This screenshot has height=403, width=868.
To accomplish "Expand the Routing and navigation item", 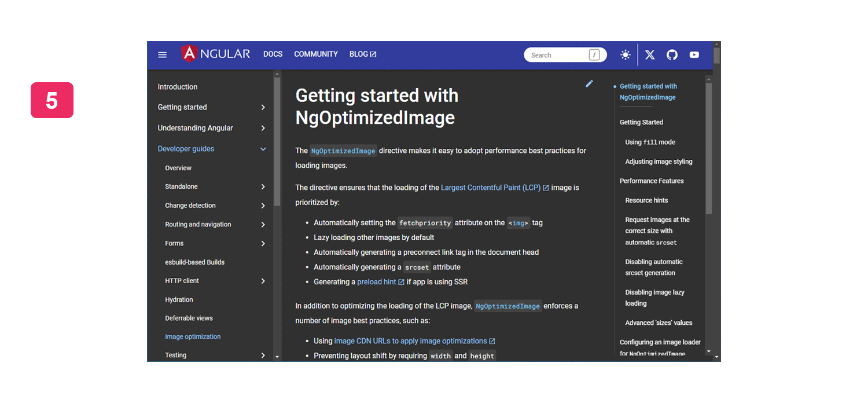I will coord(263,225).
